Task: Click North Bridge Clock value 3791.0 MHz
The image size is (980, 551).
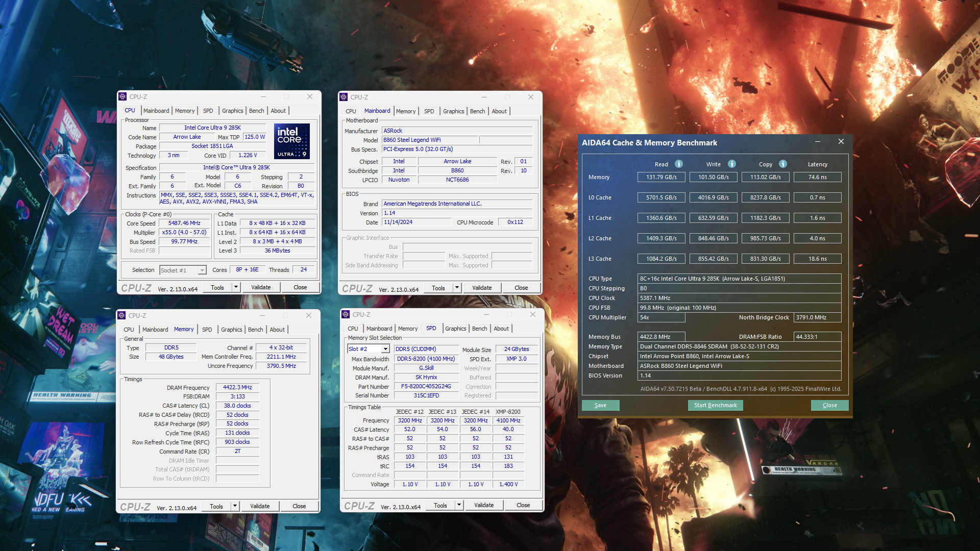Action: (818, 317)
